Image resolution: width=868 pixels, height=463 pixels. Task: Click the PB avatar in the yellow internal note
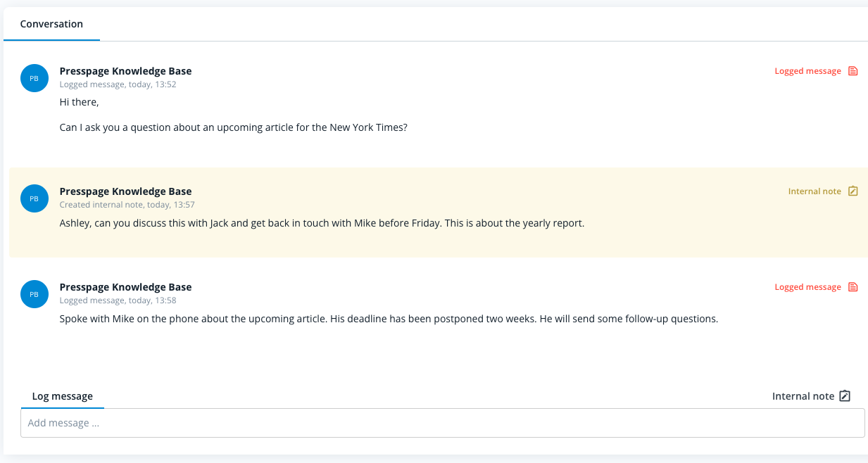34,198
